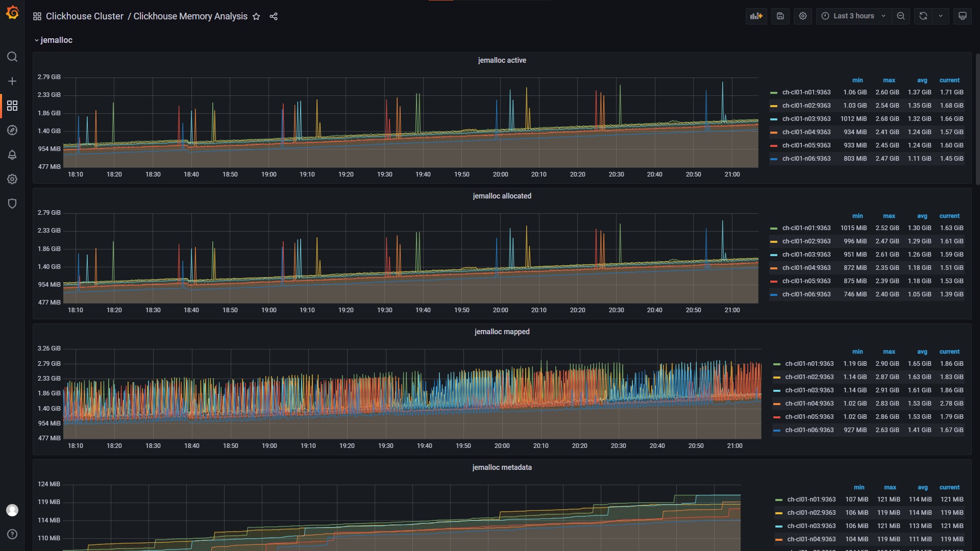The width and height of the screenshot is (980, 551).
Task: Toggle ch-cl01-n04:9363 series in jemalloc mapped legend
Action: click(809, 404)
